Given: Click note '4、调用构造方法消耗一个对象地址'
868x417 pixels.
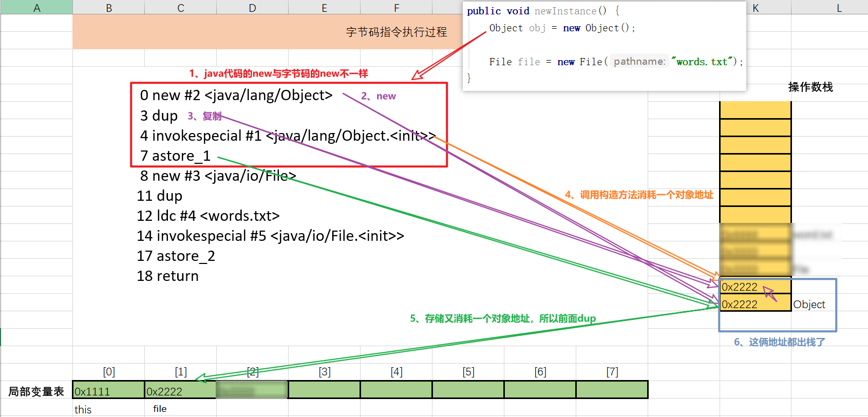Looking at the screenshot, I should (639, 195).
